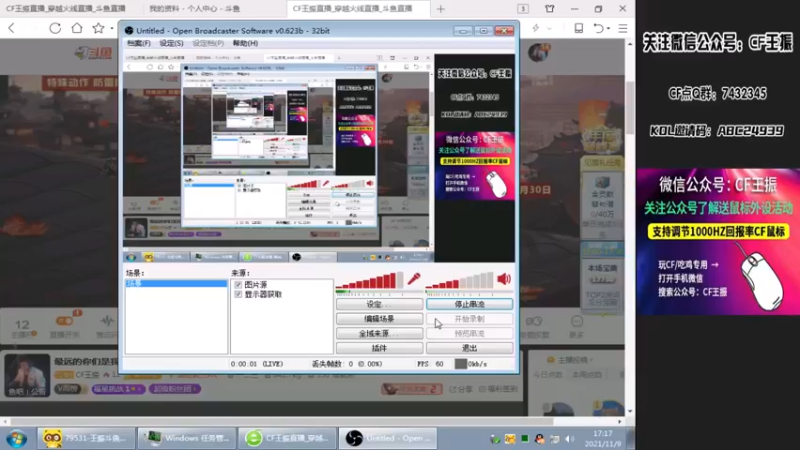Click 停止串流 stop streaming button

click(469, 304)
